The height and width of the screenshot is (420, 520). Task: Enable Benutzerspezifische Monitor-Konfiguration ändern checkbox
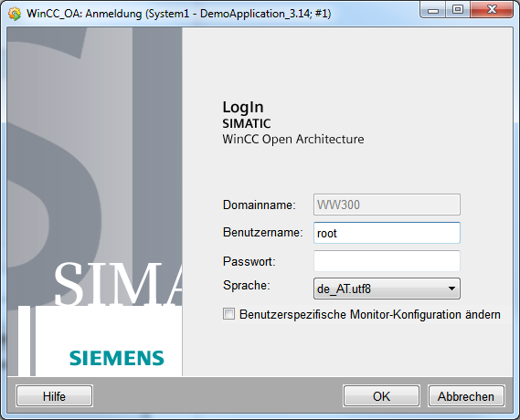pyautogui.click(x=228, y=314)
